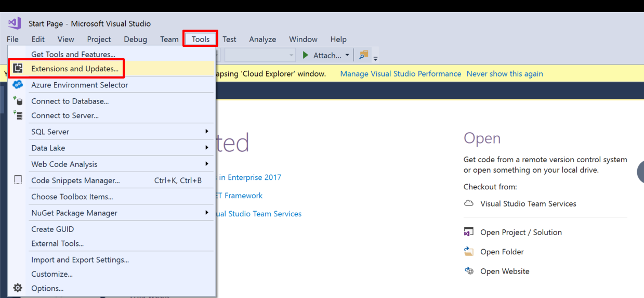Click Never show this again link
644x298 pixels.
click(x=504, y=74)
